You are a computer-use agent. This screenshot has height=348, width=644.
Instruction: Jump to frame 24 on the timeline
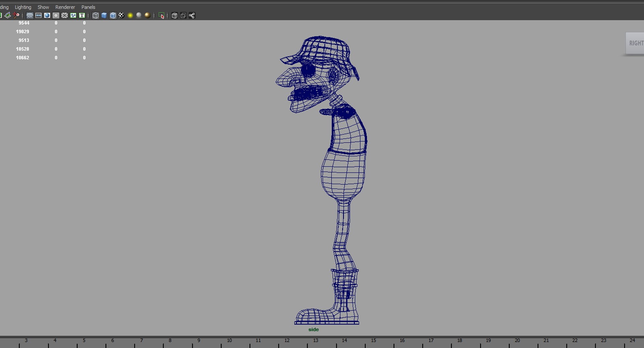[x=632, y=341]
